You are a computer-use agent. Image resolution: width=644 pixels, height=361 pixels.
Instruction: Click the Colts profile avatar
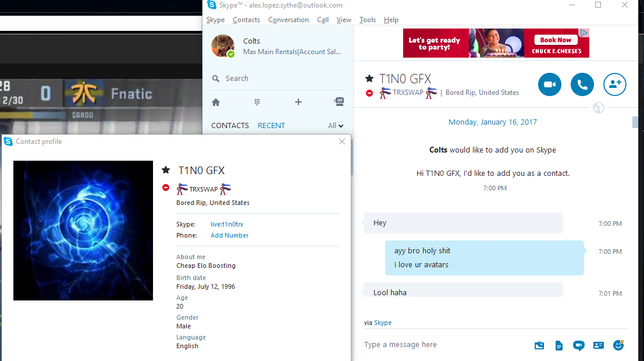coord(223,45)
